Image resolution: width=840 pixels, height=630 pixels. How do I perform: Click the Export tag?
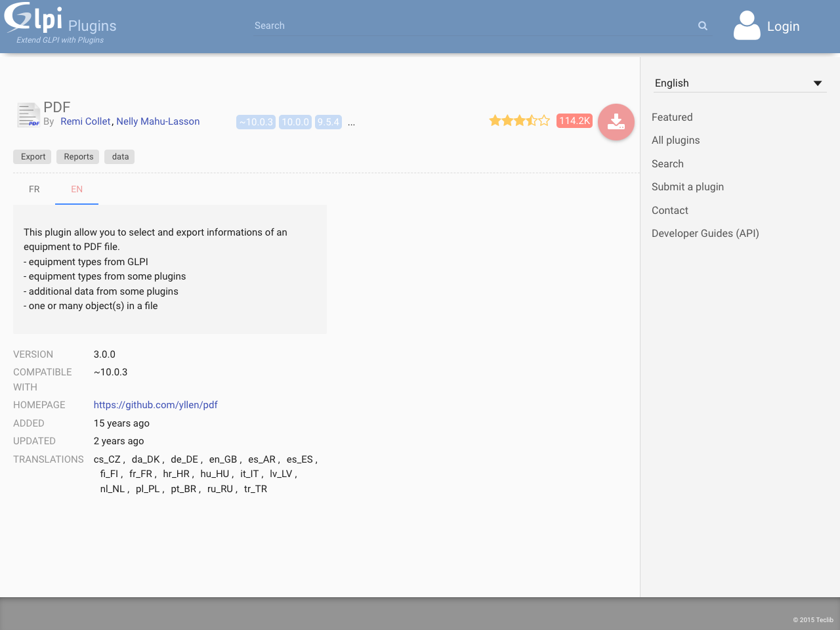(x=33, y=157)
